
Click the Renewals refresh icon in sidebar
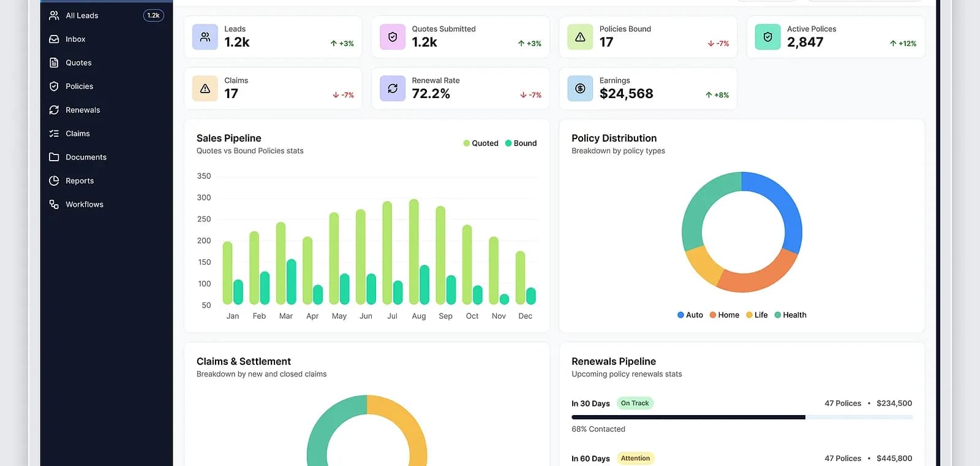(x=54, y=110)
